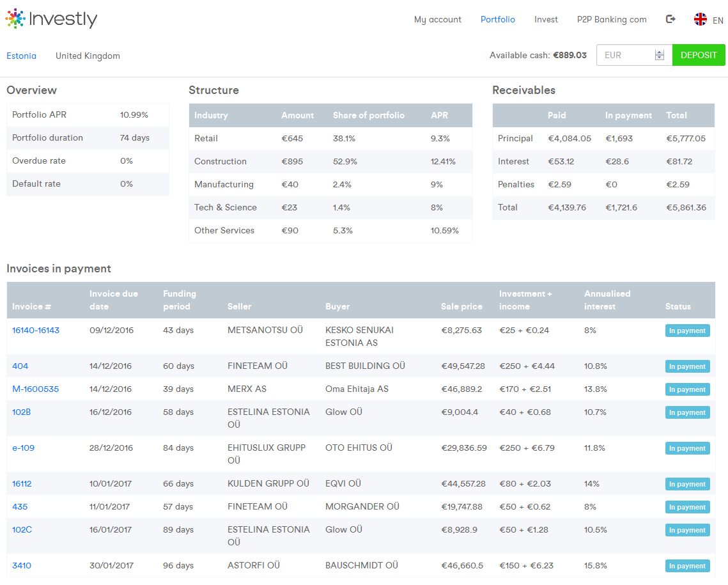Click In payment status for MERX AS

[x=687, y=389]
